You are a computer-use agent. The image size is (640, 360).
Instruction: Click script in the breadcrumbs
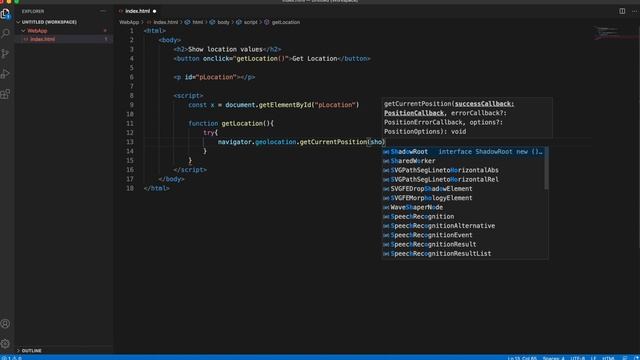251,22
